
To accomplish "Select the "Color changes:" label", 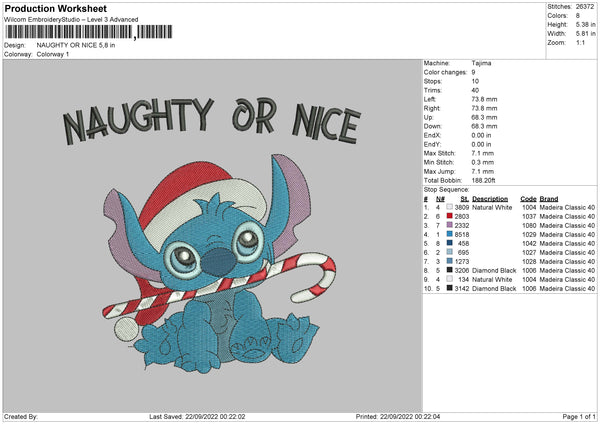I will (445, 72).
